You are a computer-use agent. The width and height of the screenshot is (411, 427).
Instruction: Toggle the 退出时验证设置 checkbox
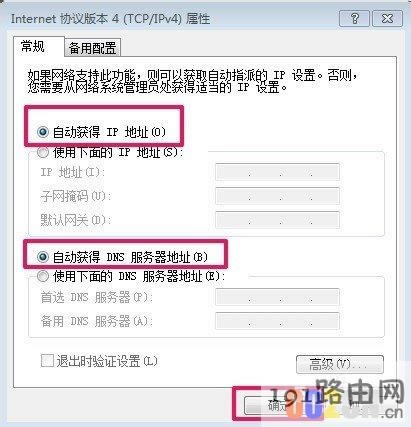[47, 361]
